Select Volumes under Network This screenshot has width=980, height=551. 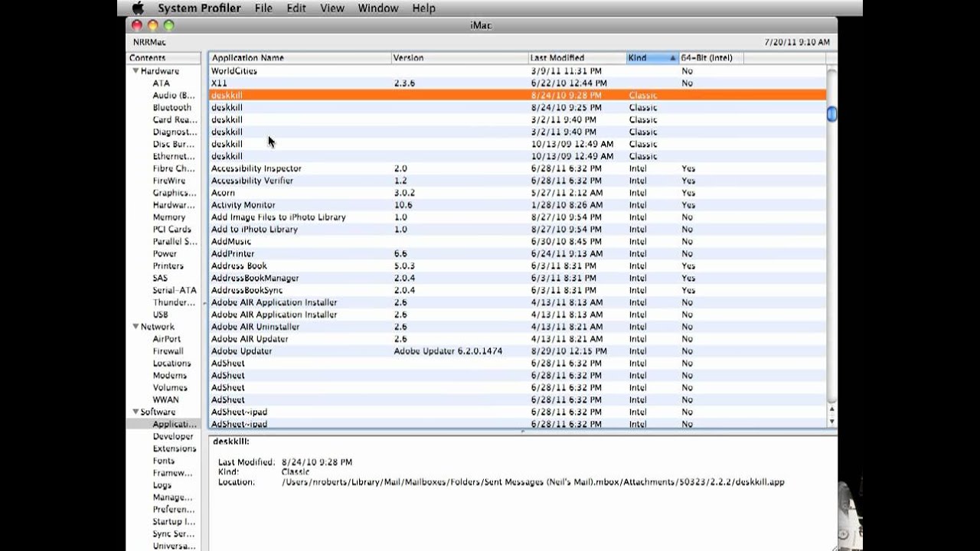pos(169,387)
